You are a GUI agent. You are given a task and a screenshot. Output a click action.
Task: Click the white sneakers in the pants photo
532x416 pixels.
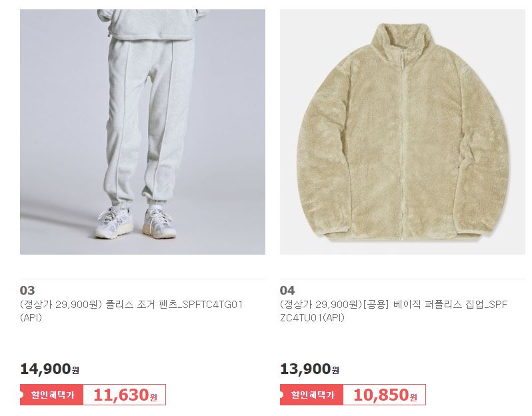(136, 222)
